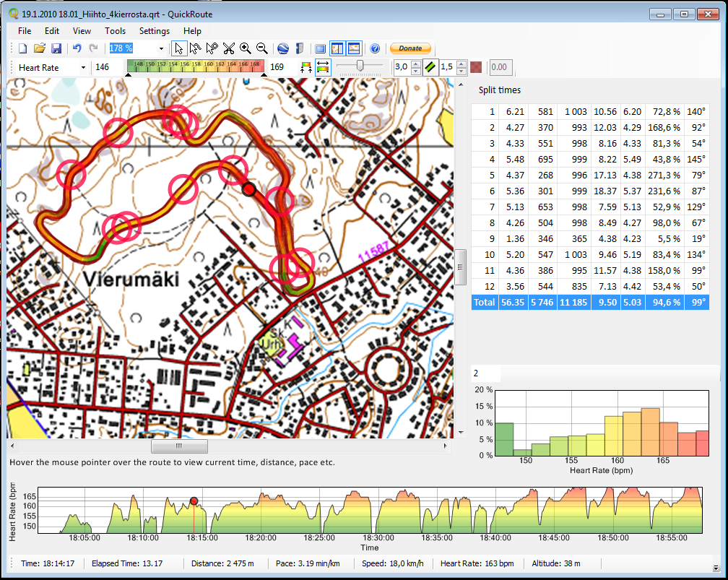Click the Heart Rate: 163 bpm status entry
728x580 pixels.
[x=477, y=563]
